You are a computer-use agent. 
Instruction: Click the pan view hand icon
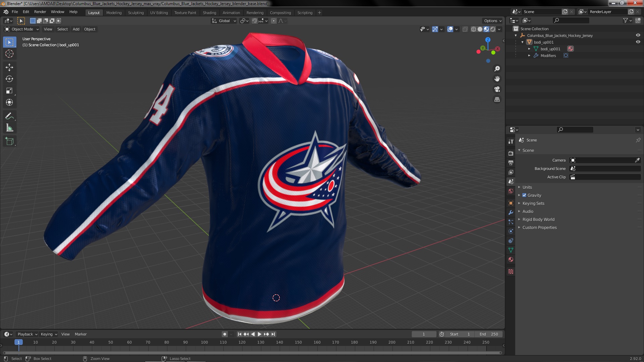497,79
